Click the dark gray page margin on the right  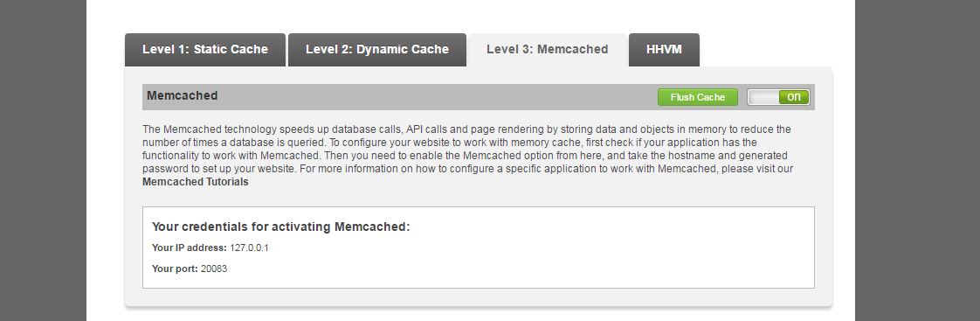pos(917,160)
